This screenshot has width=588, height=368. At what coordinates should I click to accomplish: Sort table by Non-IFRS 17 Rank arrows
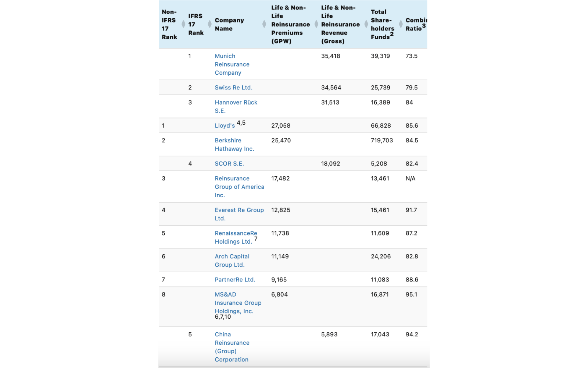point(183,24)
